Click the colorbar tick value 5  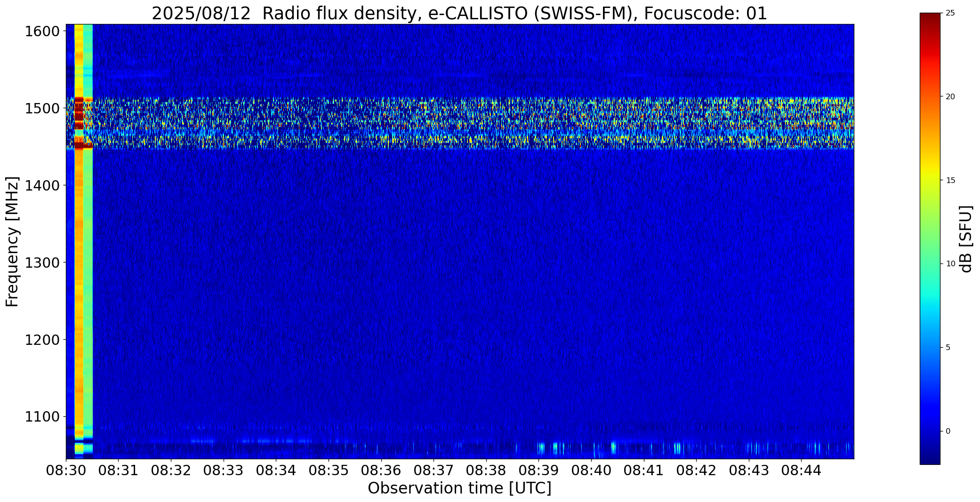point(948,347)
